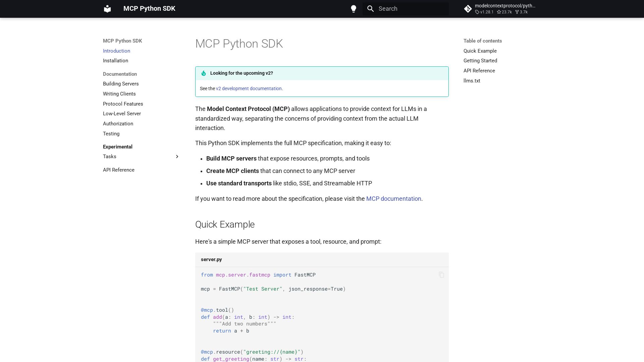Go to Writing Clients documentation
Screen dimensions: 644x362
pos(119,94)
